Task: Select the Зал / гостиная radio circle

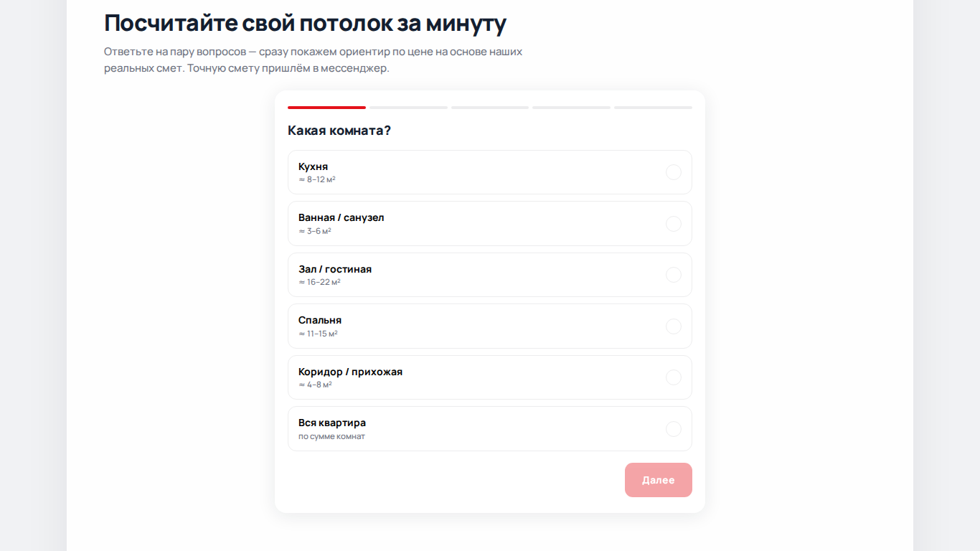Action: [673, 275]
